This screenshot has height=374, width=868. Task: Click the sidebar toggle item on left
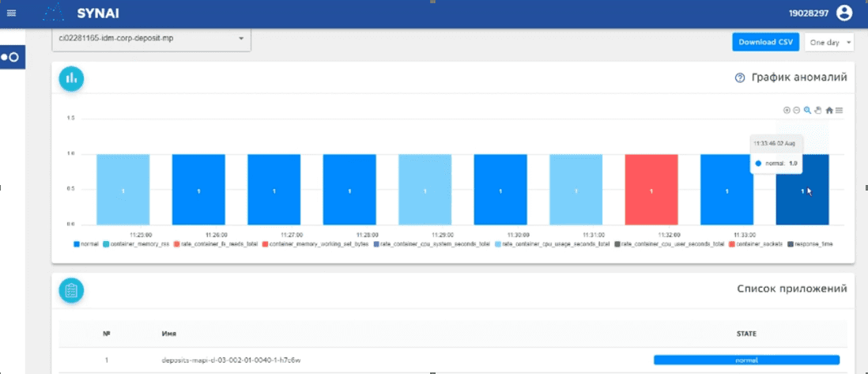(x=12, y=57)
